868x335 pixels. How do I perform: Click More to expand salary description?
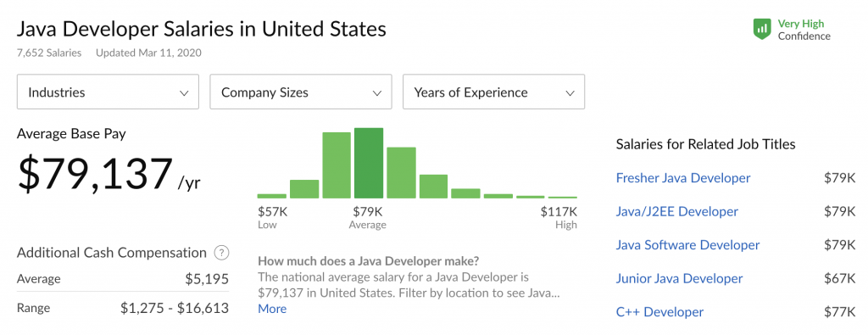pos(272,309)
